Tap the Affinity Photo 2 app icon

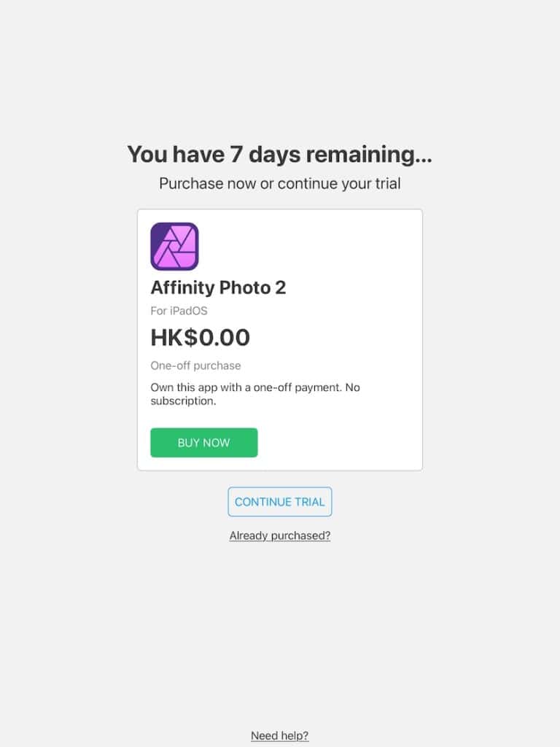click(174, 247)
